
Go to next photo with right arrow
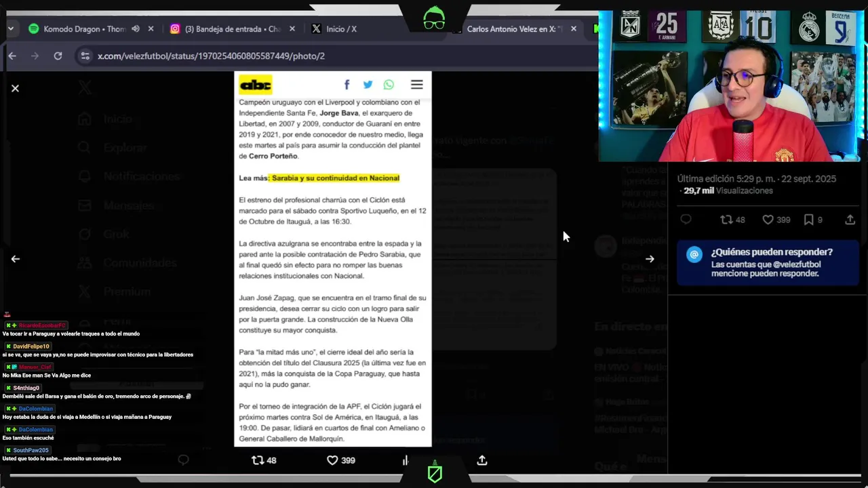650,259
